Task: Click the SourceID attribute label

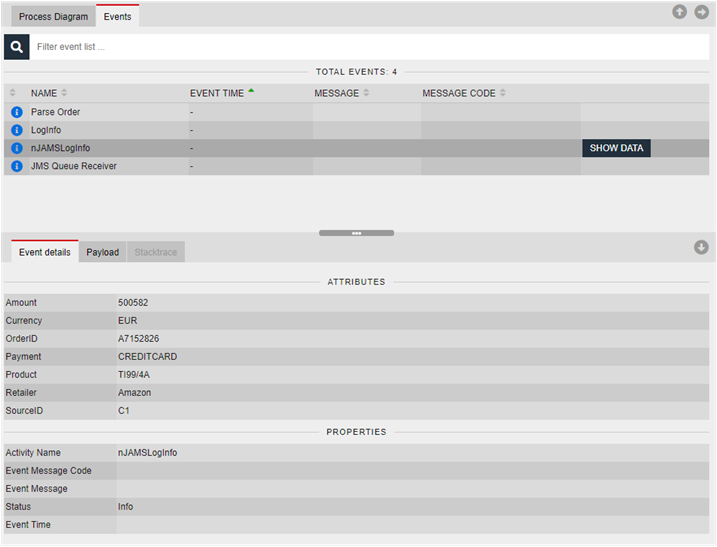Action: (x=24, y=411)
